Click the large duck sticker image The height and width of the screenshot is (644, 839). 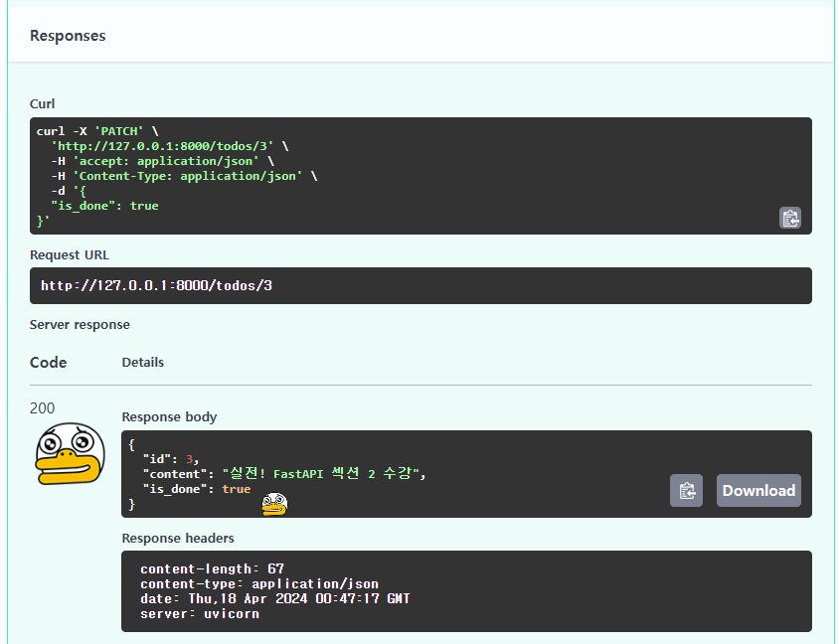[x=71, y=453]
